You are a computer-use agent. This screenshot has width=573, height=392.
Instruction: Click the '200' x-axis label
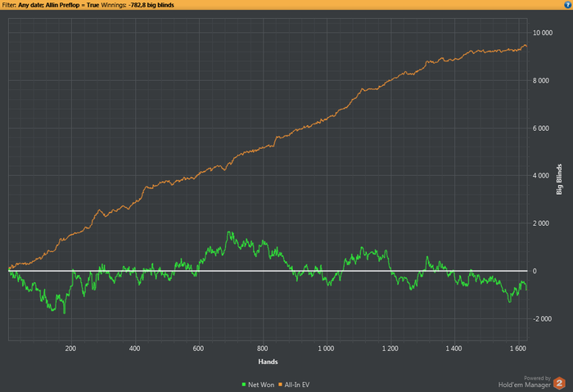[x=70, y=349]
